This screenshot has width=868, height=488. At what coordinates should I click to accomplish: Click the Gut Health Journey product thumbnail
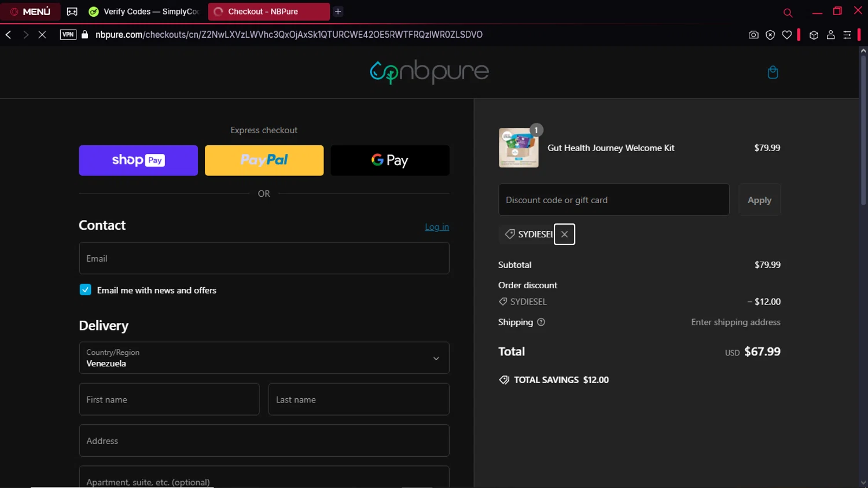click(518, 148)
